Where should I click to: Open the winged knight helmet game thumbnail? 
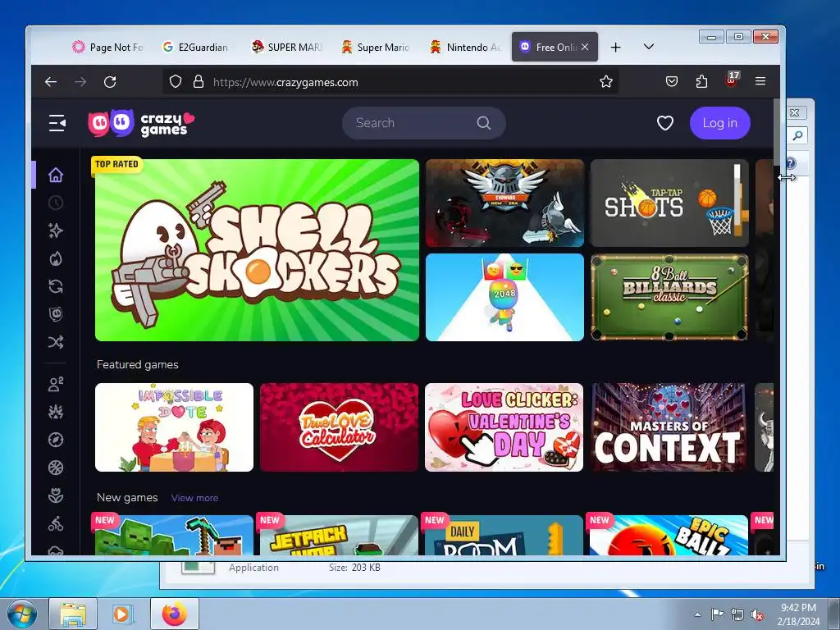pos(504,203)
